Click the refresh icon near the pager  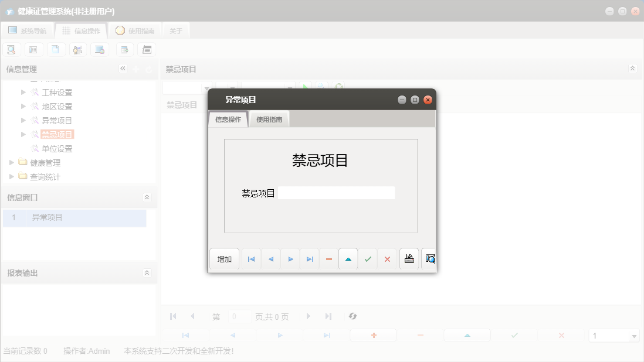click(x=352, y=316)
